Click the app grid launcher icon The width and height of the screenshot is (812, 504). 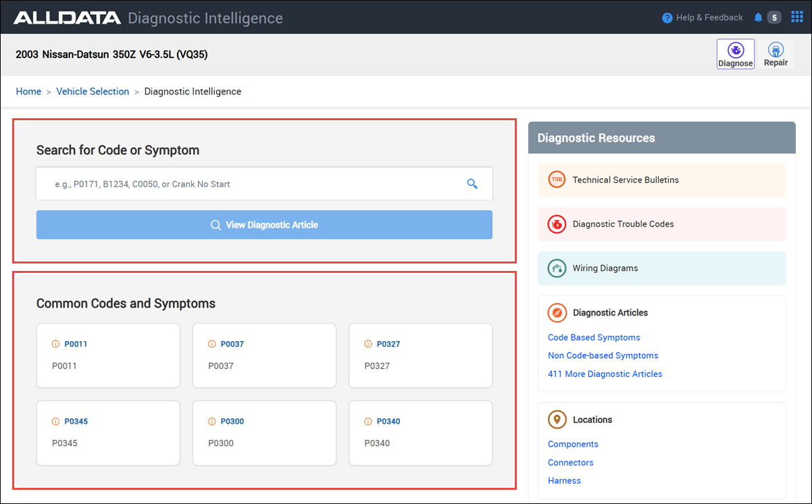click(x=796, y=16)
